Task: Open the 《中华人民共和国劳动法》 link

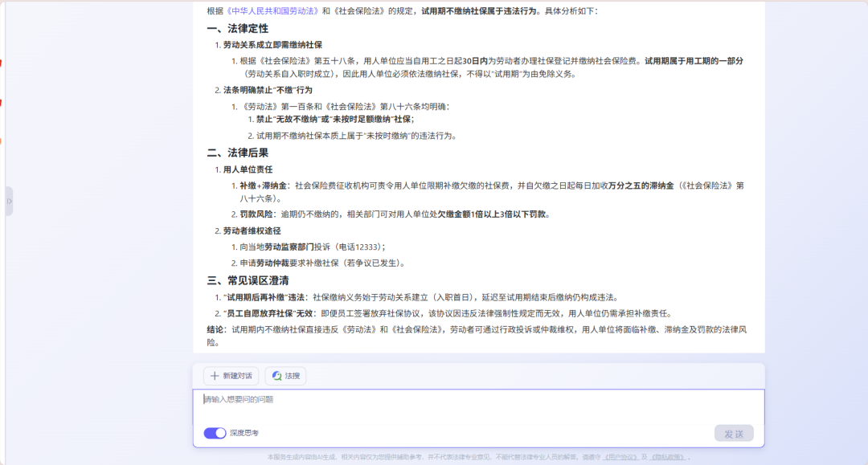Action: click(x=273, y=11)
